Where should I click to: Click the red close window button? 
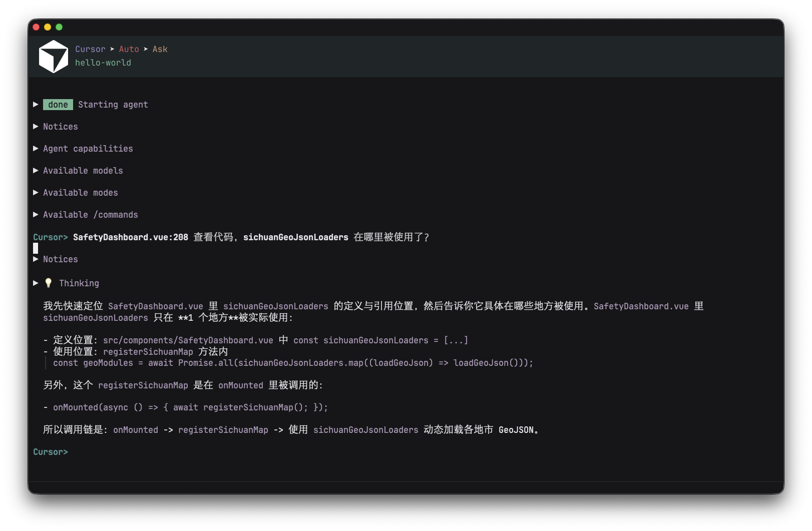(36, 27)
